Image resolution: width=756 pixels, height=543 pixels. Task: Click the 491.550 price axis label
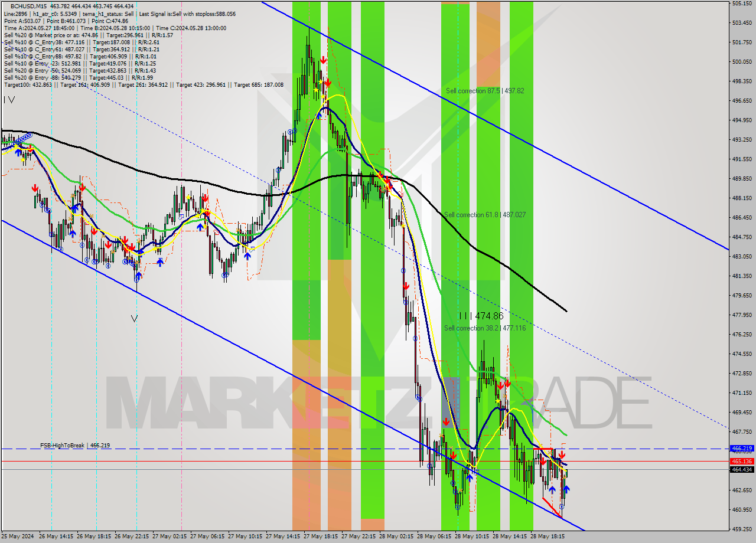[x=741, y=159]
